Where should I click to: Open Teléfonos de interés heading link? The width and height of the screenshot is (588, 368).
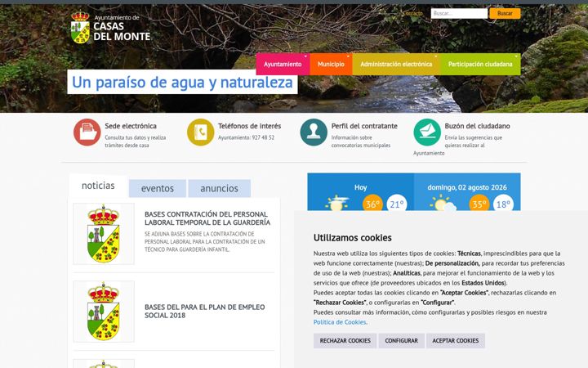(x=249, y=126)
